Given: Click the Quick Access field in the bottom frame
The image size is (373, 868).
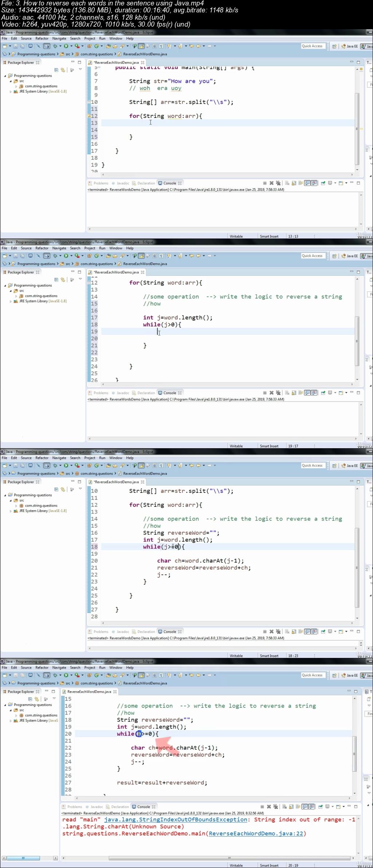Looking at the screenshot, I should click(313, 675).
